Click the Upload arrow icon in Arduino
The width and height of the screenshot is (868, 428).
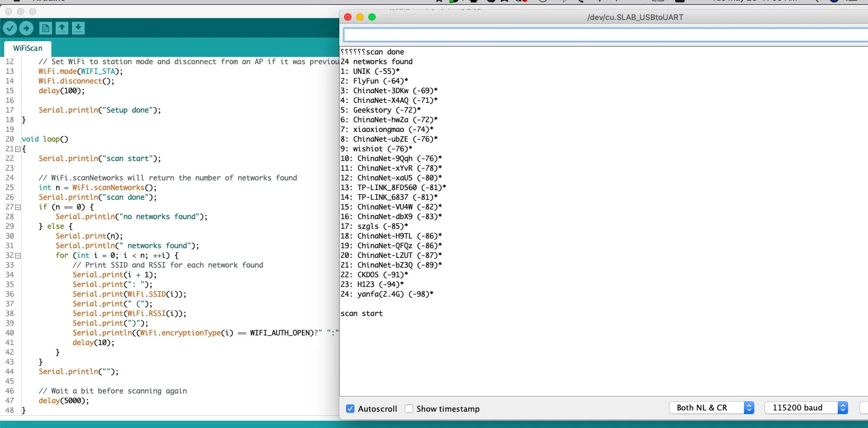click(x=26, y=28)
